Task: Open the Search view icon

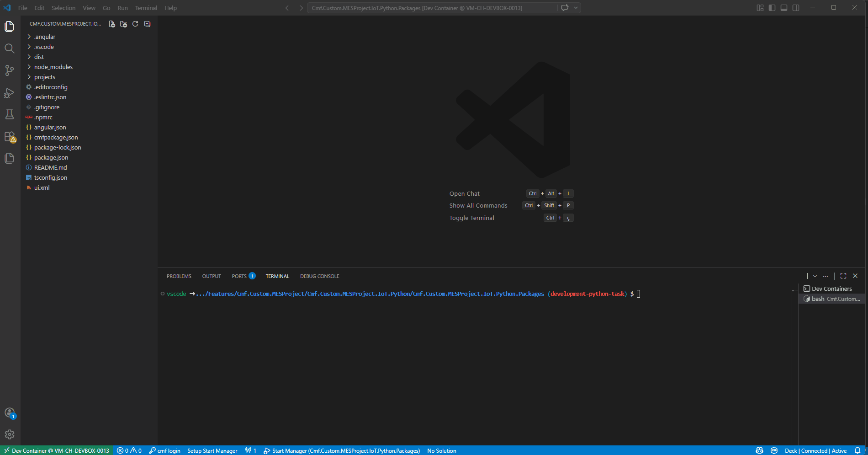Action: 10,48
